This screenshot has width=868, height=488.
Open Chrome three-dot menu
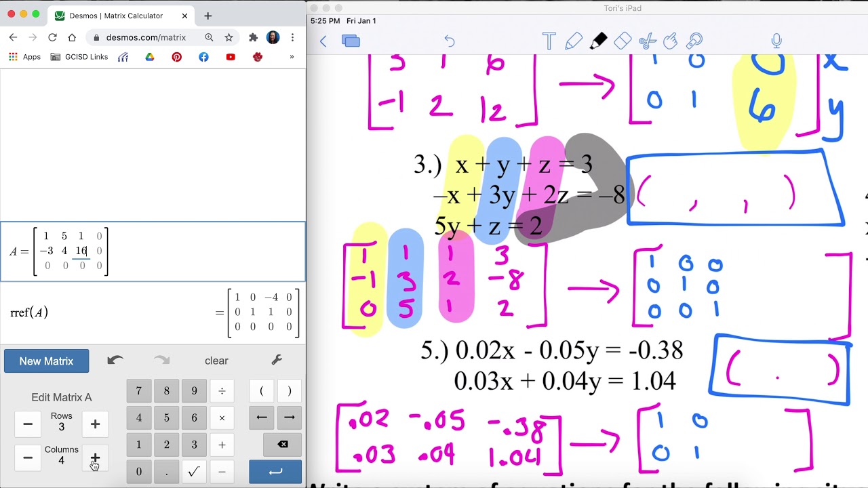click(x=292, y=38)
